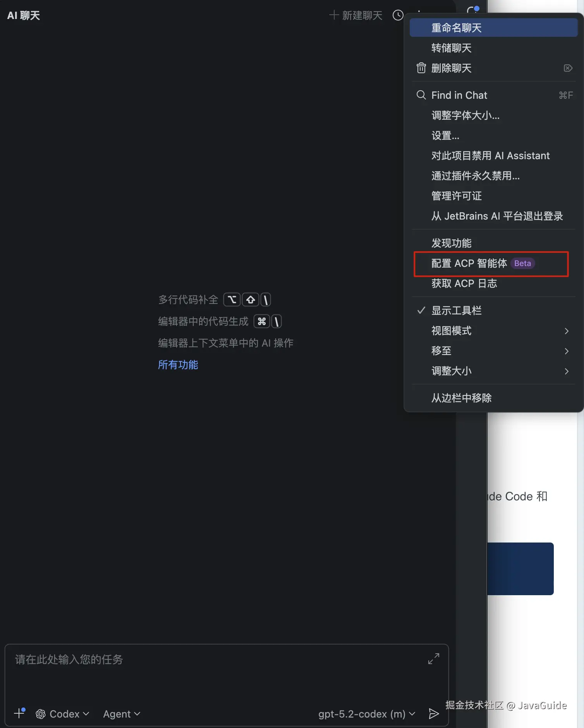584x728 pixels.
Task: Open 管理许可证 menu item
Action: pyautogui.click(x=493, y=196)
